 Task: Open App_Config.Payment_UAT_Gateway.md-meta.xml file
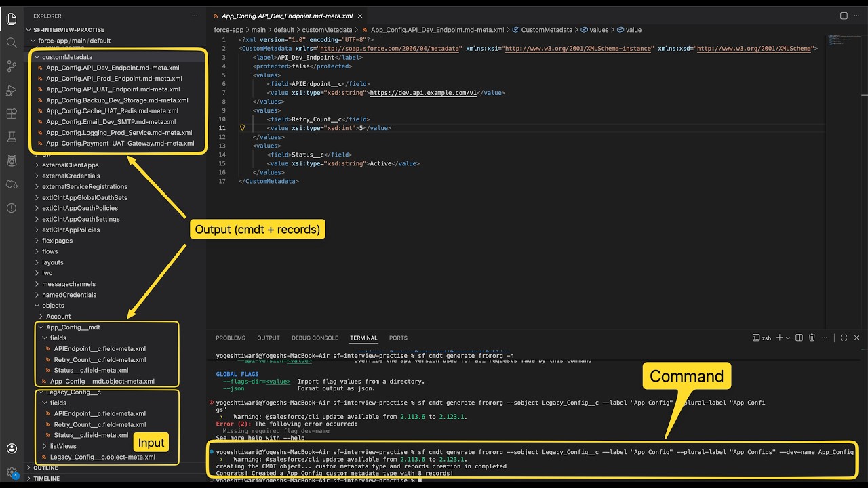pos(120,144)
